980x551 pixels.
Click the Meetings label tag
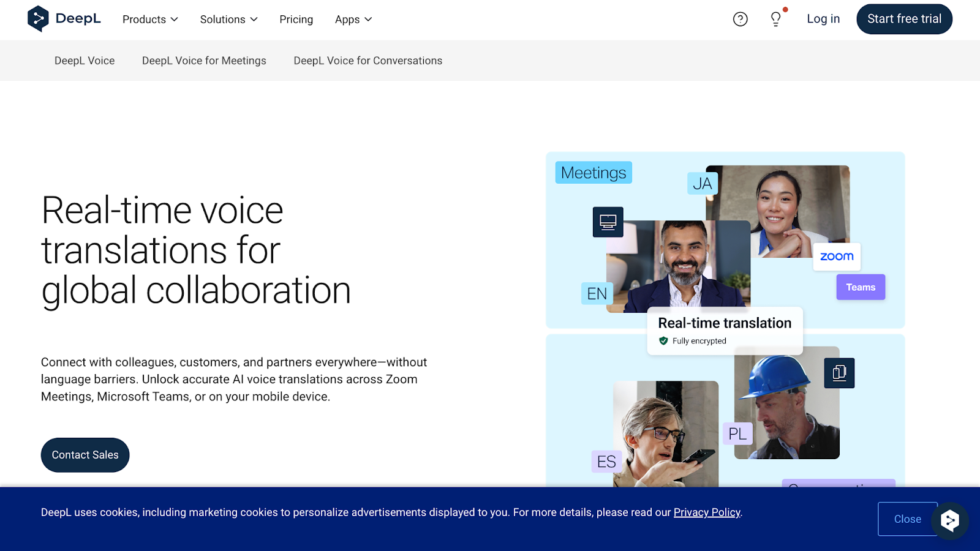point(594,173)
